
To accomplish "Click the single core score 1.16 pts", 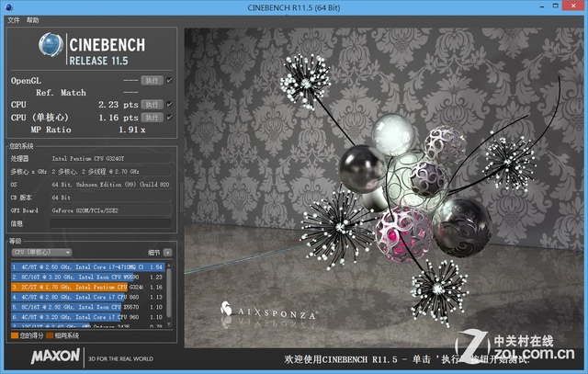I will tap(119, 118).
